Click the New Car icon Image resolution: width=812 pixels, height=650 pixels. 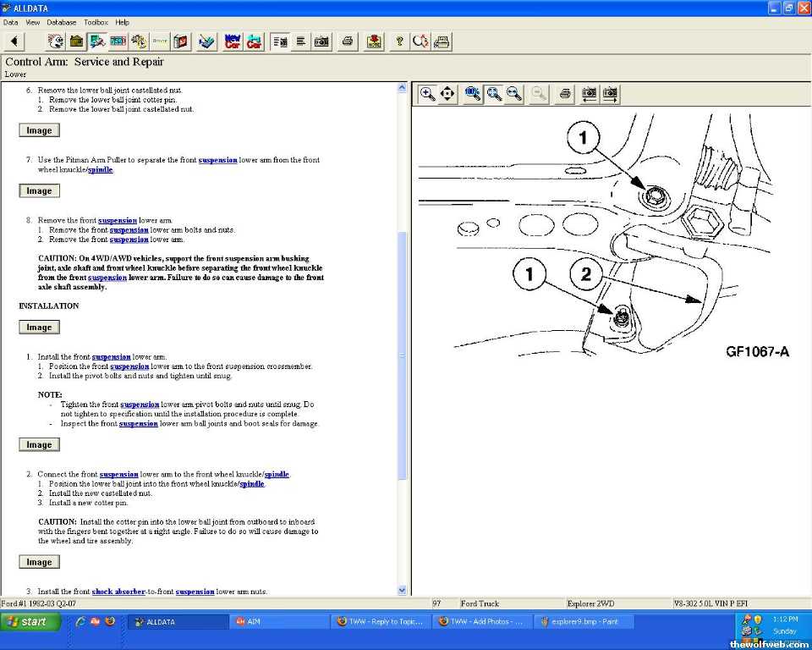[233, 41]
